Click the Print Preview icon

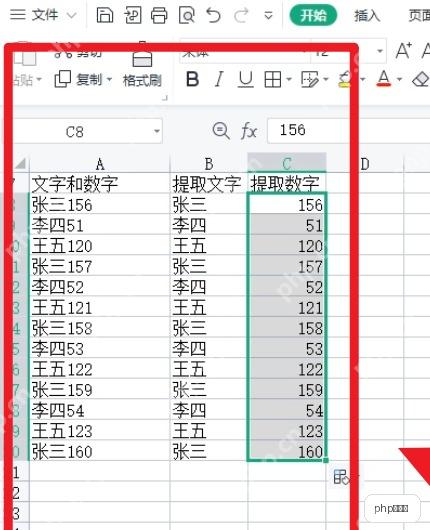(x=187, y=16)
